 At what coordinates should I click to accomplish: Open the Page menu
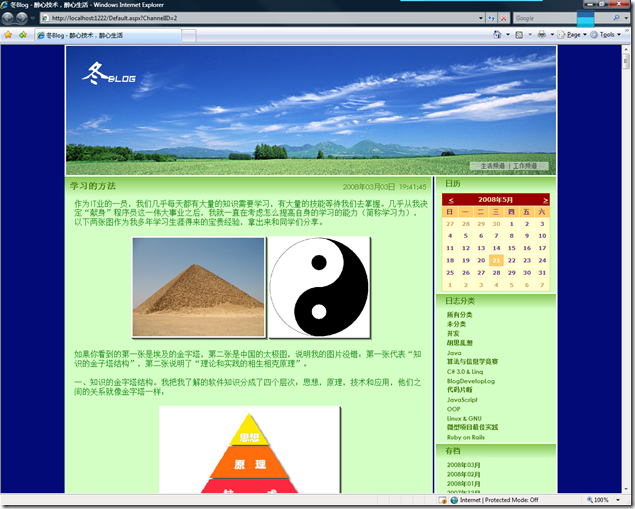[571, 35]
